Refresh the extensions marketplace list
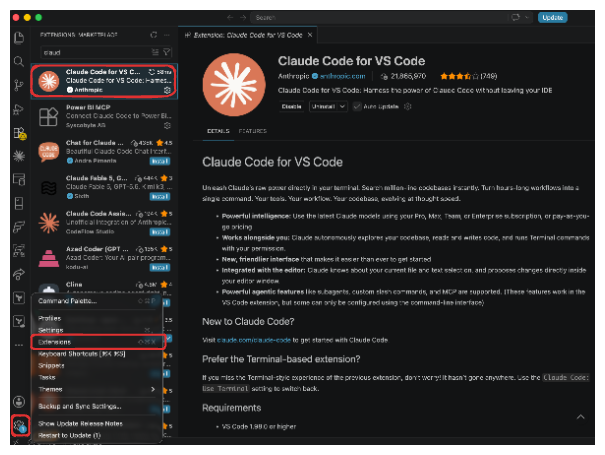Viewport: 605px width, 455px height. click(x=154, y=35)
